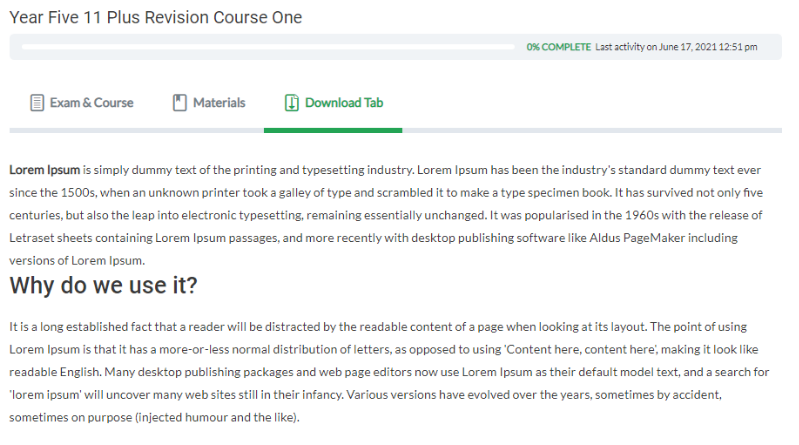Click the Exam & Course document icon
This screenshot has width=799, height=445.
[37, 102]
